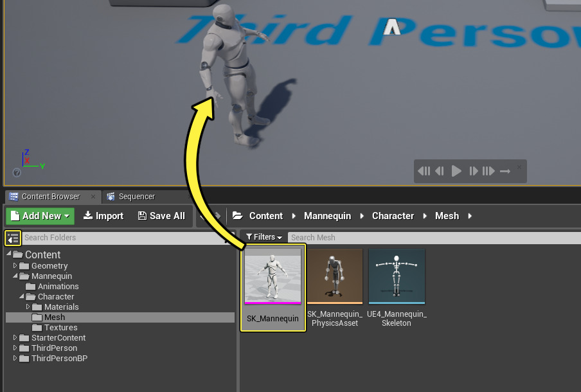Close the transport controls overlay
581x392 pixels.
pyautogui.click(x=519, y=167)
